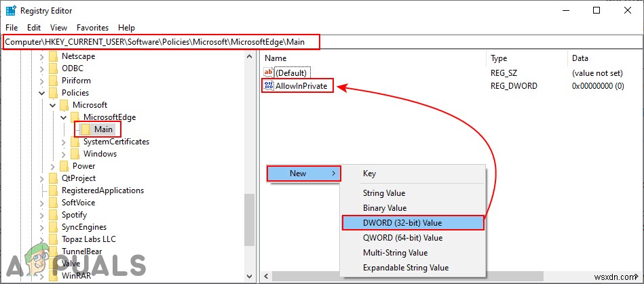Collapse the MicrosoftEdge key

pyautogui.click(x=63, y=117)
